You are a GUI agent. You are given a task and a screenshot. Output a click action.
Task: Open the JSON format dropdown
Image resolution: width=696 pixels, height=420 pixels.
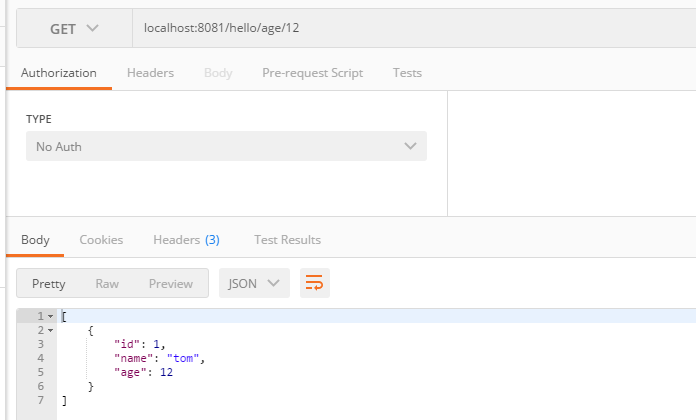254,283
